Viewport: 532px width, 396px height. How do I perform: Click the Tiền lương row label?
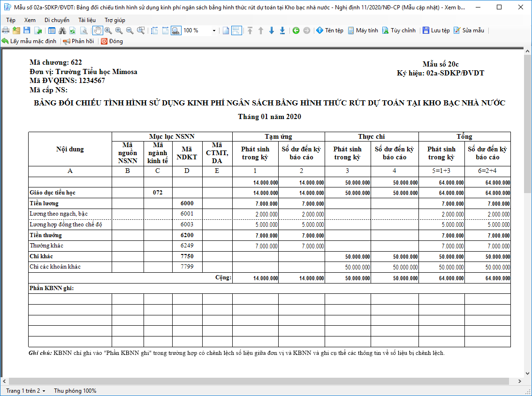(x=44, y=203)
